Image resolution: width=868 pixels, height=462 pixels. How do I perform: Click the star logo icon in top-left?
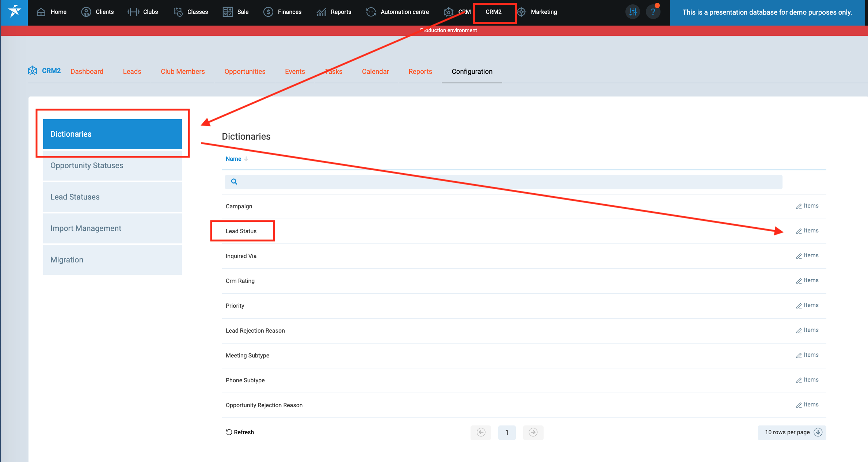coord(14,12)
